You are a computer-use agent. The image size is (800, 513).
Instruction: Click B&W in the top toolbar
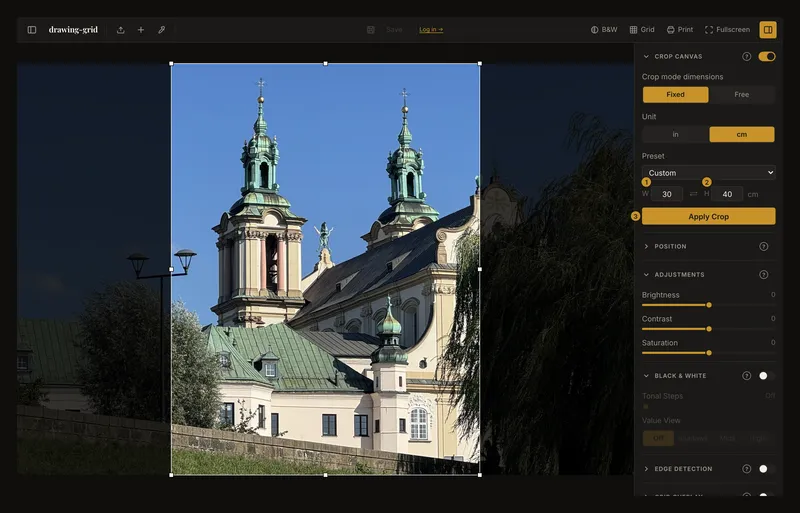click(x=604, y=30)
